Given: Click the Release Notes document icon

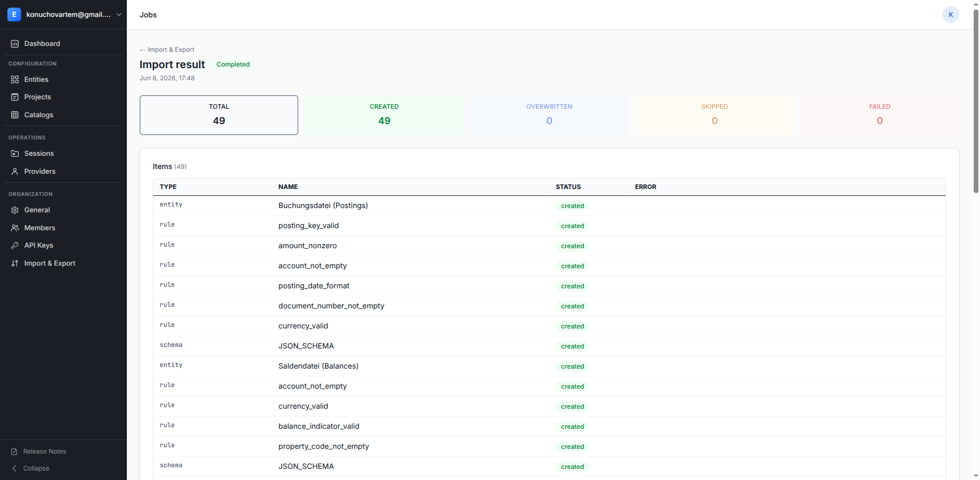Looking at the screenshot, I should click(14, 452).
